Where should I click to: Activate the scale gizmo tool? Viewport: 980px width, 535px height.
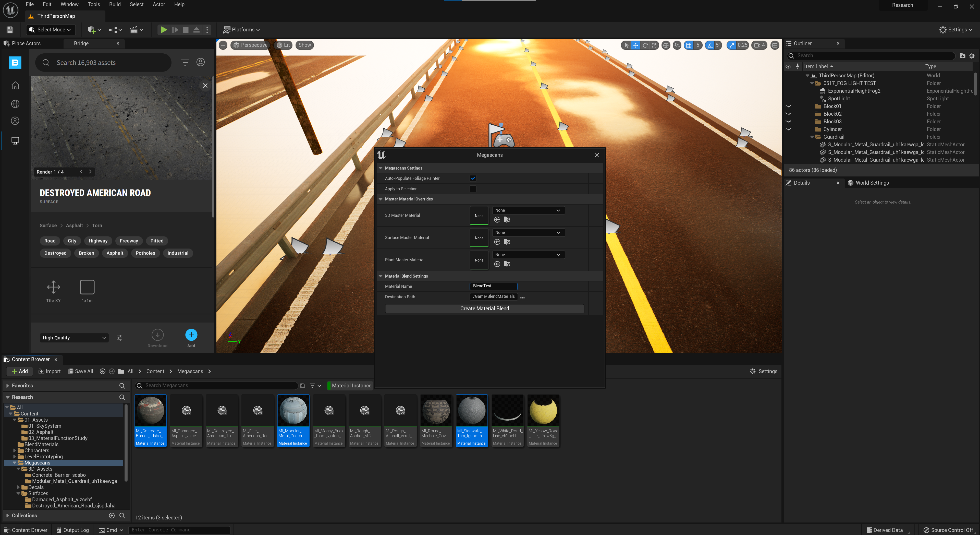click(654, 45)
